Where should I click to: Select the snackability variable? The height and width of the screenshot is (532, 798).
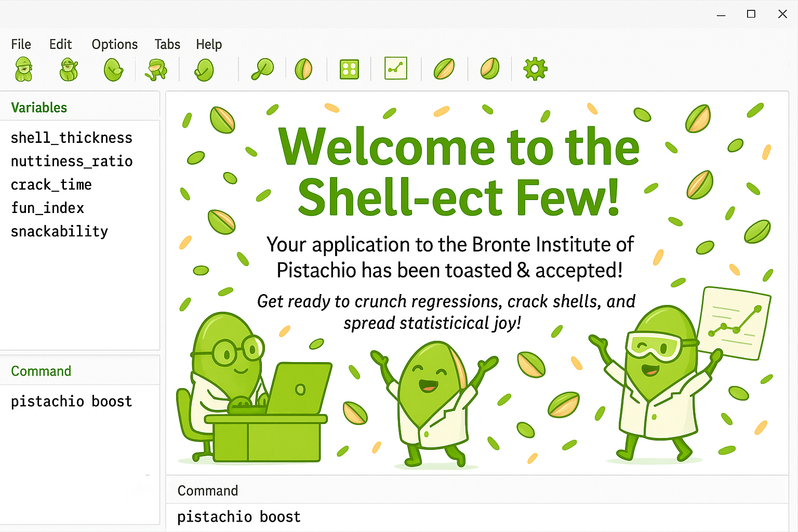(x=59, y=231)
